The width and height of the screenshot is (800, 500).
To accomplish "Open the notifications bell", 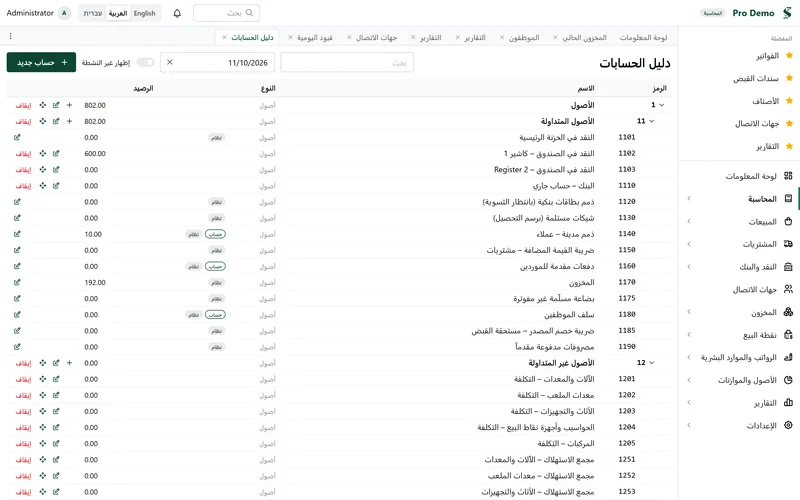I will (177, 13).
